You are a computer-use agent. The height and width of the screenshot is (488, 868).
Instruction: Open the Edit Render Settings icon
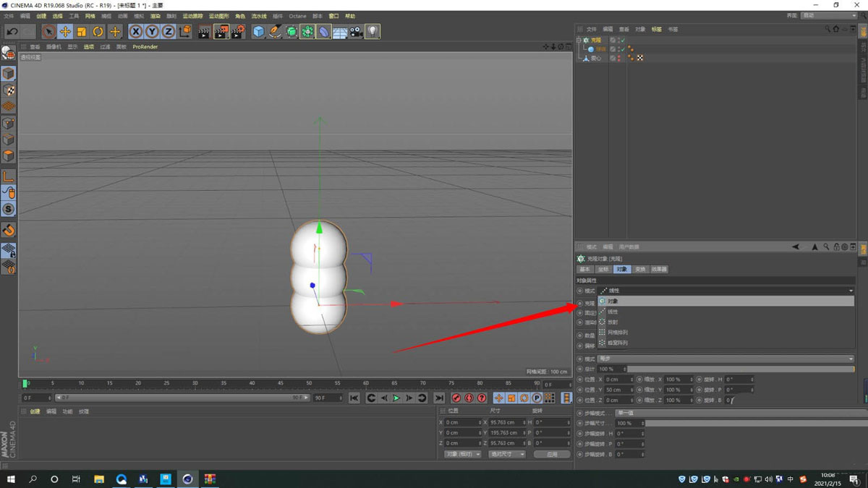coord(238,32)
